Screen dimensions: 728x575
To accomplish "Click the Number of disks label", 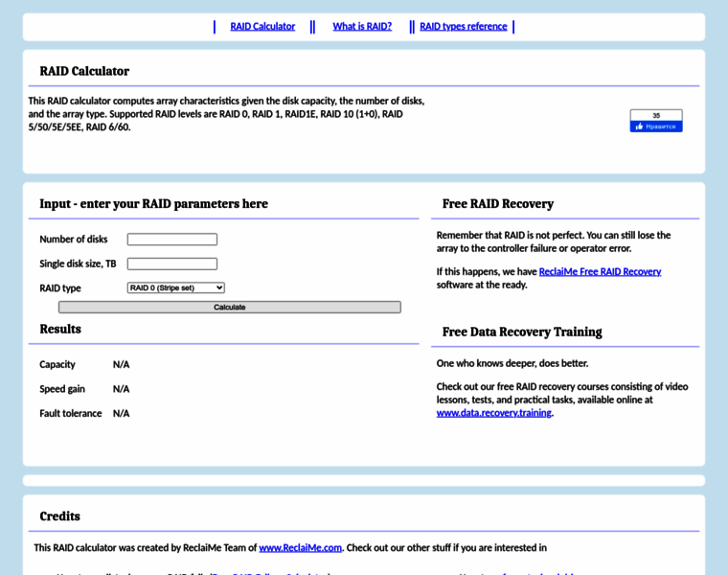I will [x=74, y=240].
